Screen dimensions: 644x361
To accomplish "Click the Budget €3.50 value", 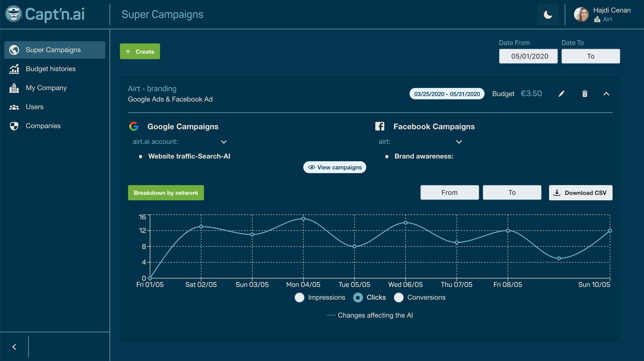I will point(531,93).
